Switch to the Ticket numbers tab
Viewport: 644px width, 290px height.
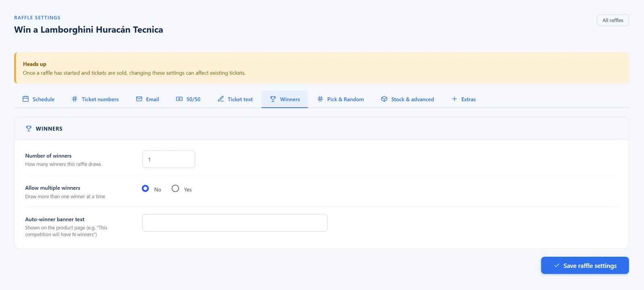click(x=95, y=99)
